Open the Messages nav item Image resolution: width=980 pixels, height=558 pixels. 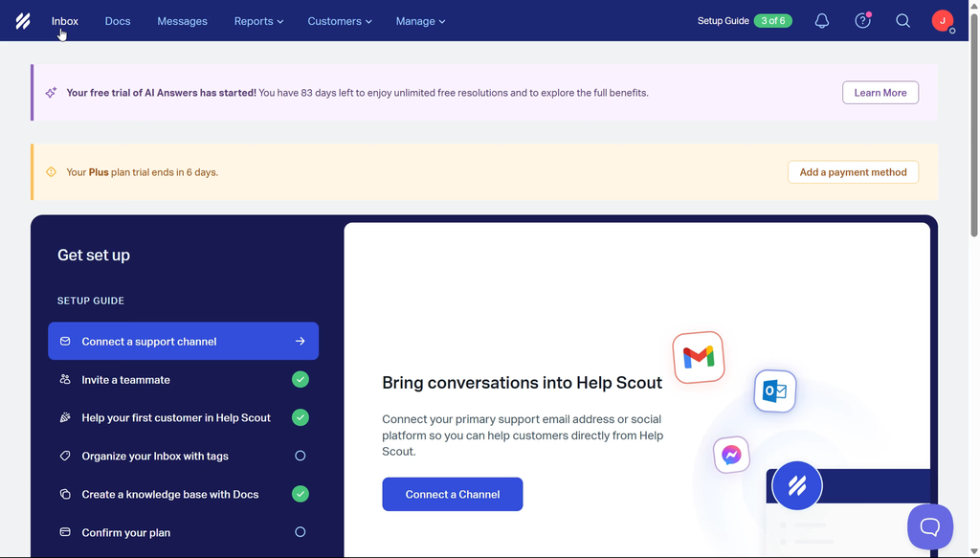point(182,21)
